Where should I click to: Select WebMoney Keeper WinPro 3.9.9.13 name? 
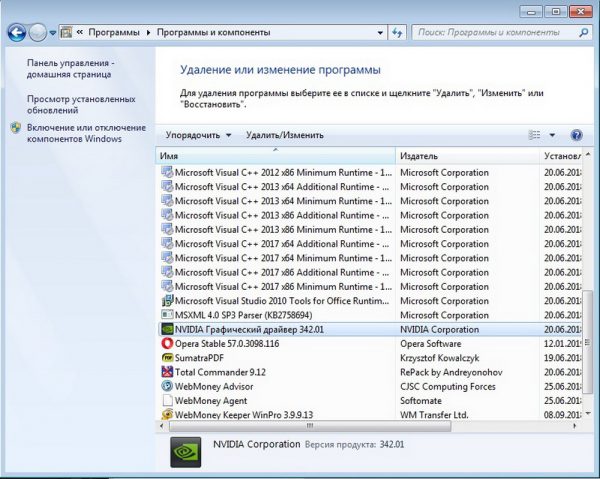[x=244, y=415]
